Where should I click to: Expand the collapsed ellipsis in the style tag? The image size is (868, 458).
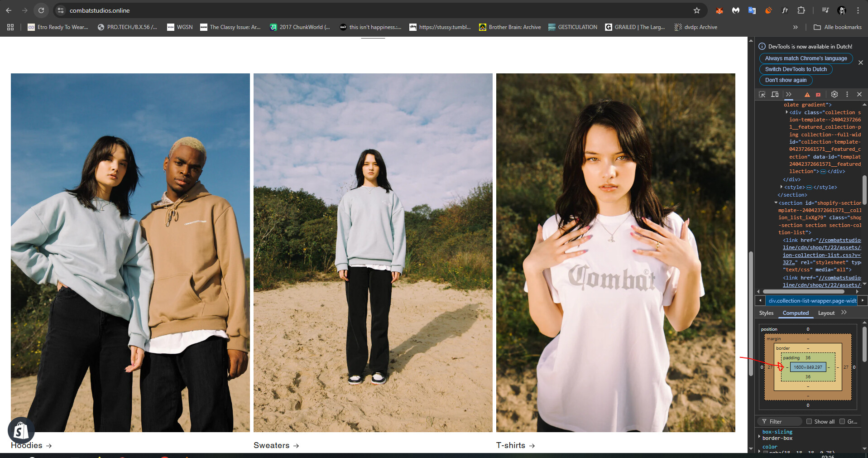tap(809, 188)
